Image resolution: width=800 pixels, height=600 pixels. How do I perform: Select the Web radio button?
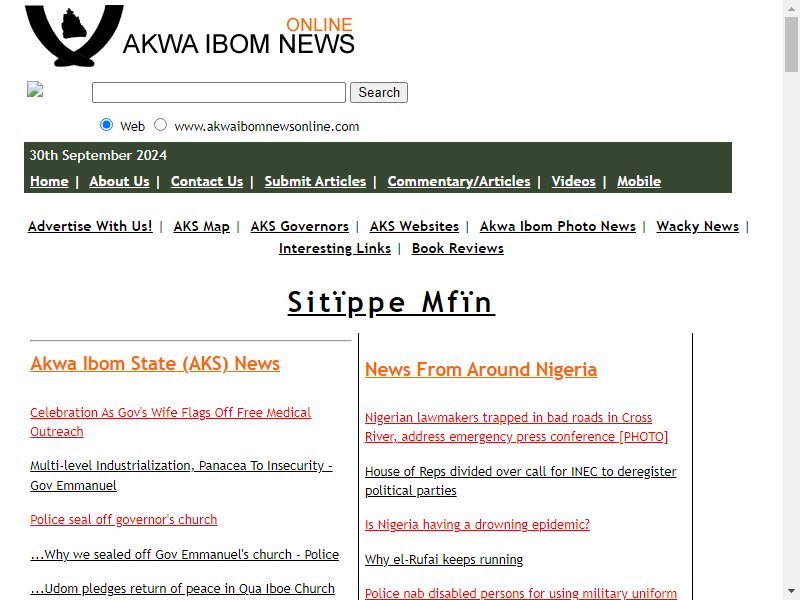click(106, 124)
